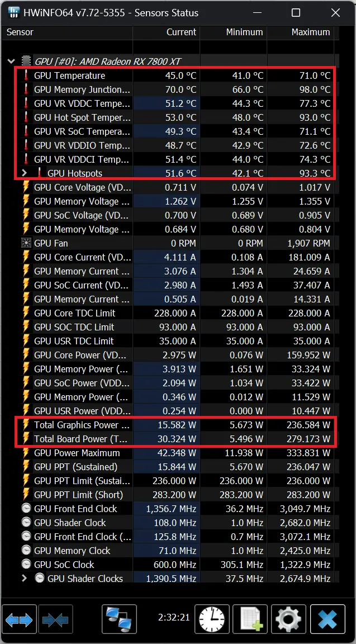Reset min/max values with the clock icon
The height and width of the screenshot is (644, 356).
click(211, 620)
